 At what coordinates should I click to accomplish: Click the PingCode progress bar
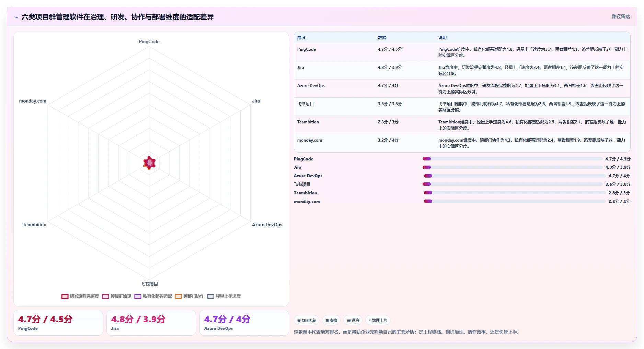coord(513,159)
